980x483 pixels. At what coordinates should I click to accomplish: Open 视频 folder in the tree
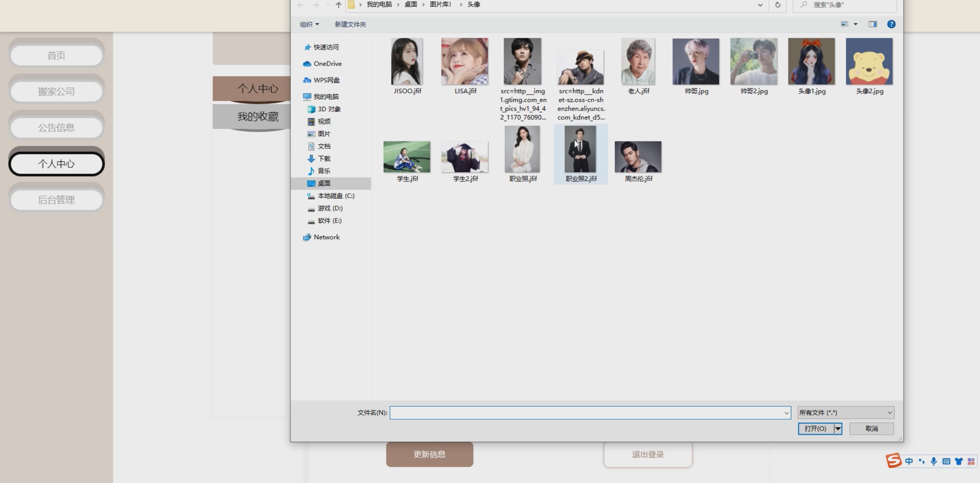[x=319, y=122]
